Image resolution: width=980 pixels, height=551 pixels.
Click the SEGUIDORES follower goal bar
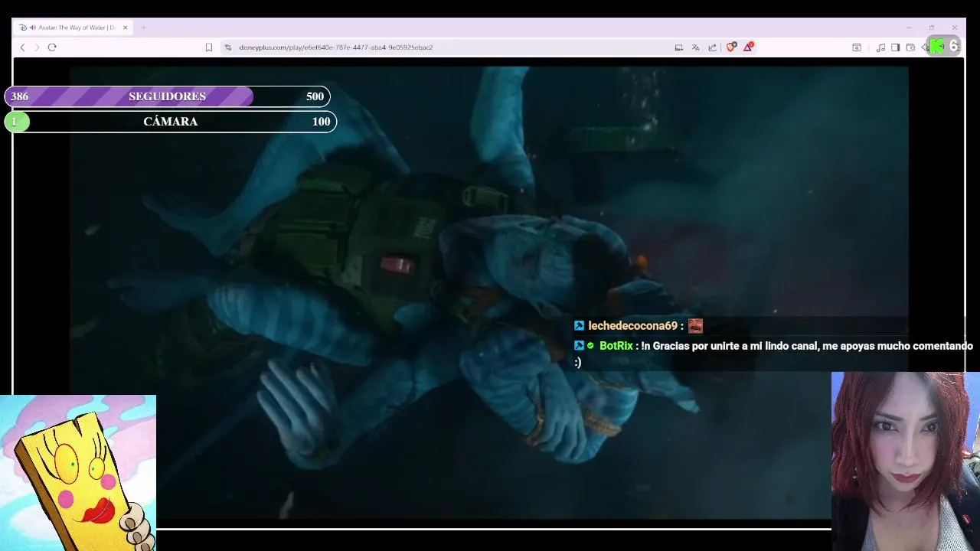tap(167, 96)
